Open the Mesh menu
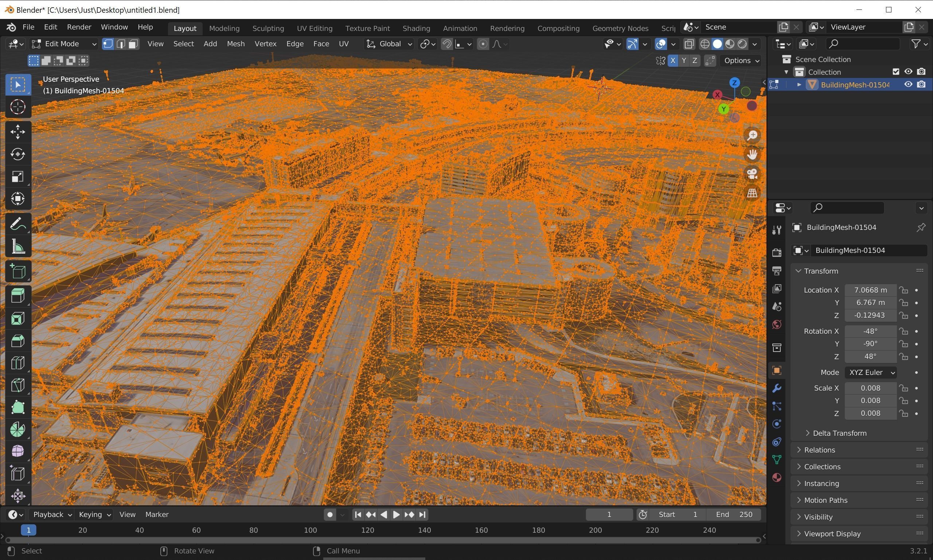The image size is (933, 560). pos(235,44)
